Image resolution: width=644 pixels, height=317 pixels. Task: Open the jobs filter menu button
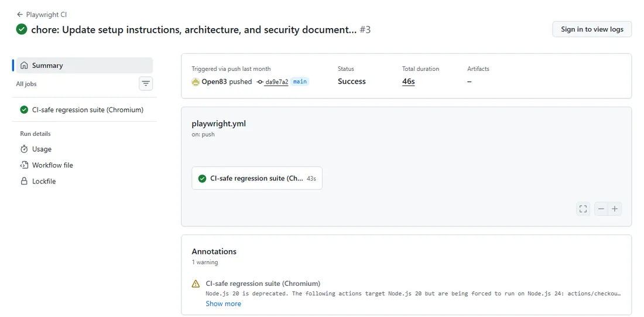(146, 84)
